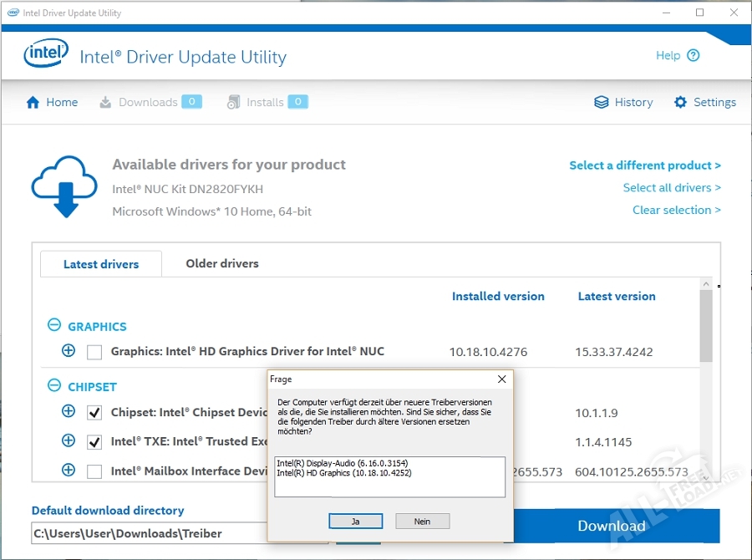
Task: Switch to the Older drivers tab
Action: (222, 263)
